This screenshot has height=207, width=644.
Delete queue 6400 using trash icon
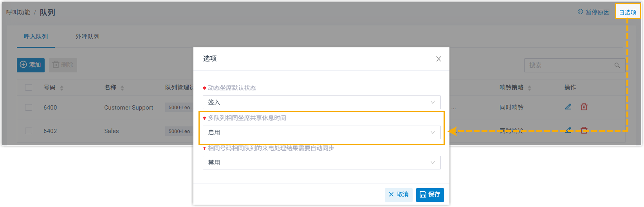[x=584, y=107]
